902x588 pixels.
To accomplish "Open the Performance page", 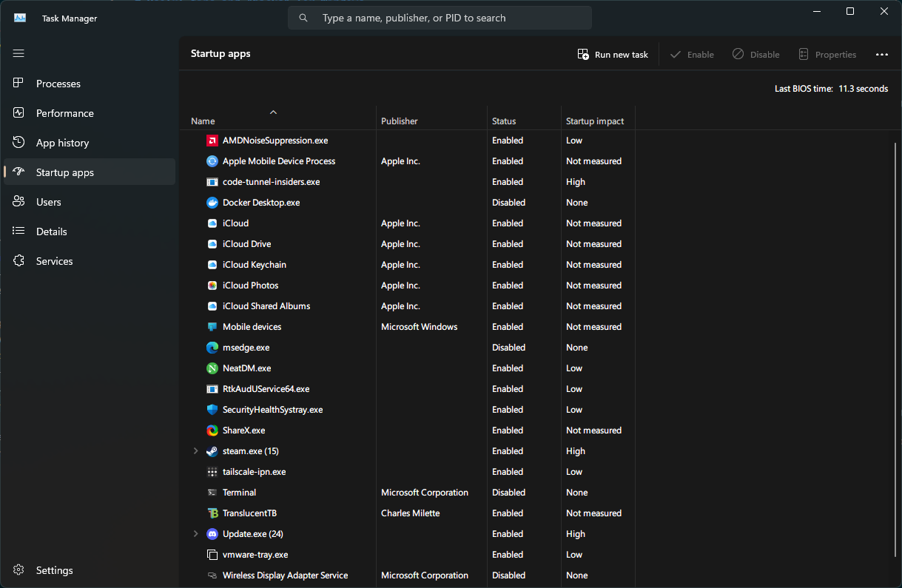I will coord(90,113).
